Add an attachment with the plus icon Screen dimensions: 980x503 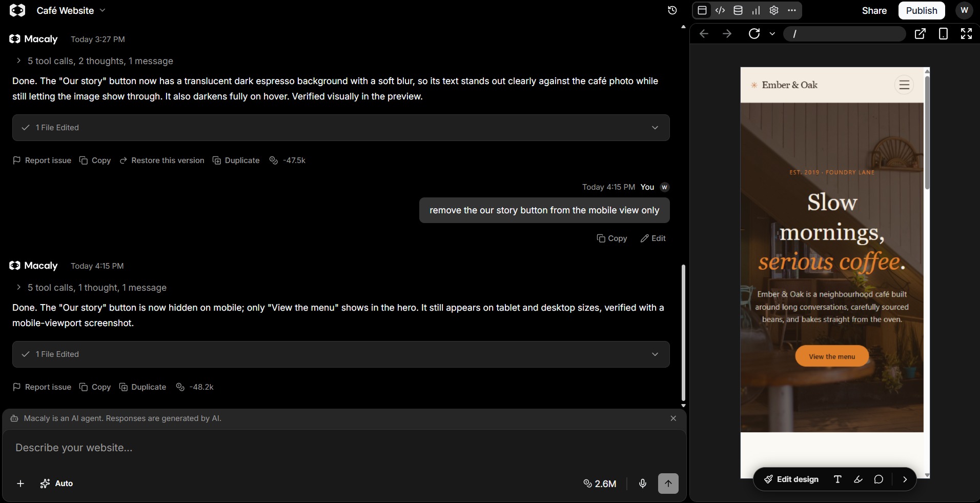pyautogui.click(x=21, y=484)
